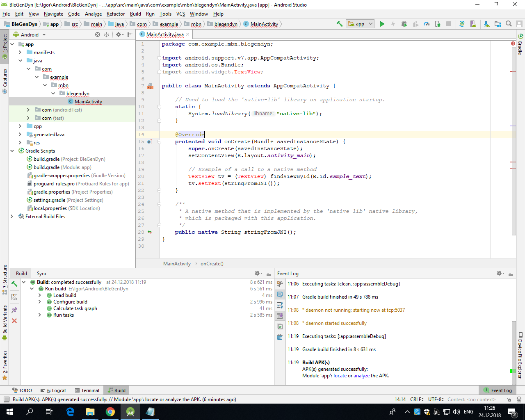Fold the import block on line 3
This screenshot has width=525, height=420.
click(160, 58)
